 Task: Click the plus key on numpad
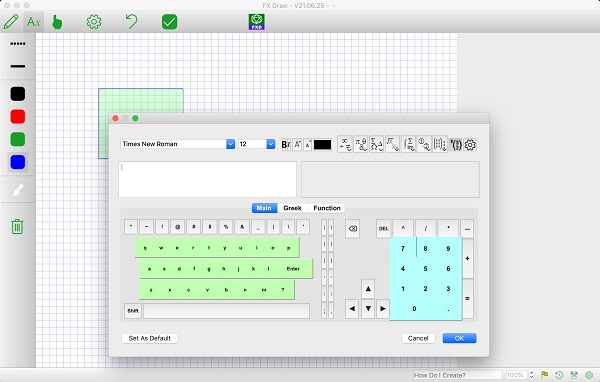(x=467, y=258)
